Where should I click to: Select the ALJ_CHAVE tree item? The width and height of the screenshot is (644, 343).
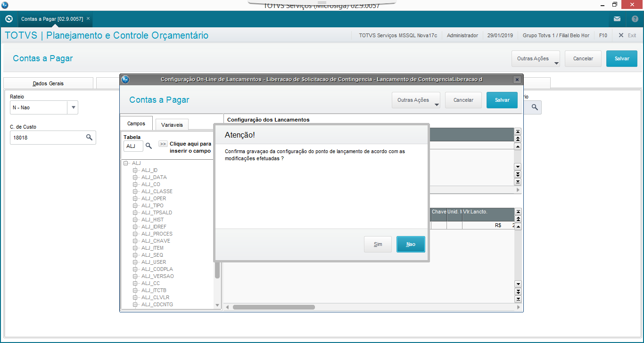click(156, 241)
